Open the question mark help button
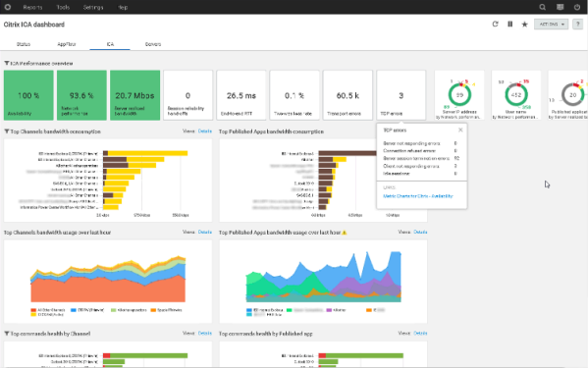Image resolution: width=588 pixels, height=368 pixels. (577, 24)
